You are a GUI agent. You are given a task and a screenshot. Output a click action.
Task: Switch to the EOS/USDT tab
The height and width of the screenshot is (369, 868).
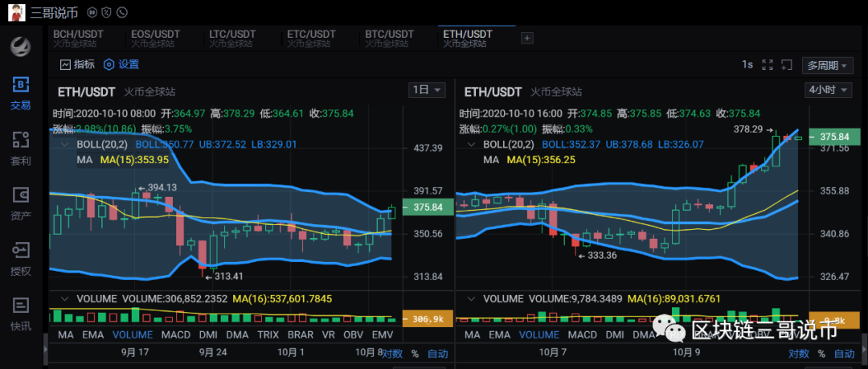[x=156, y=39]
